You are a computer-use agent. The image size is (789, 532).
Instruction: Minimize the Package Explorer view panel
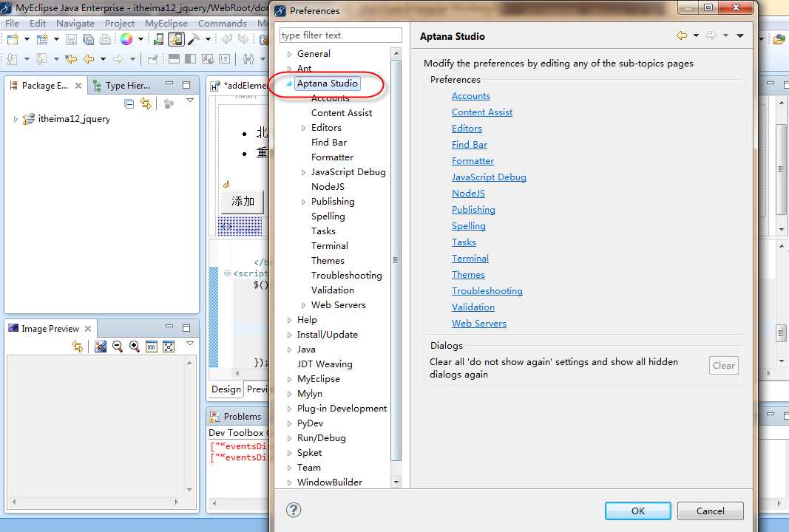click(x=169, y=83)
